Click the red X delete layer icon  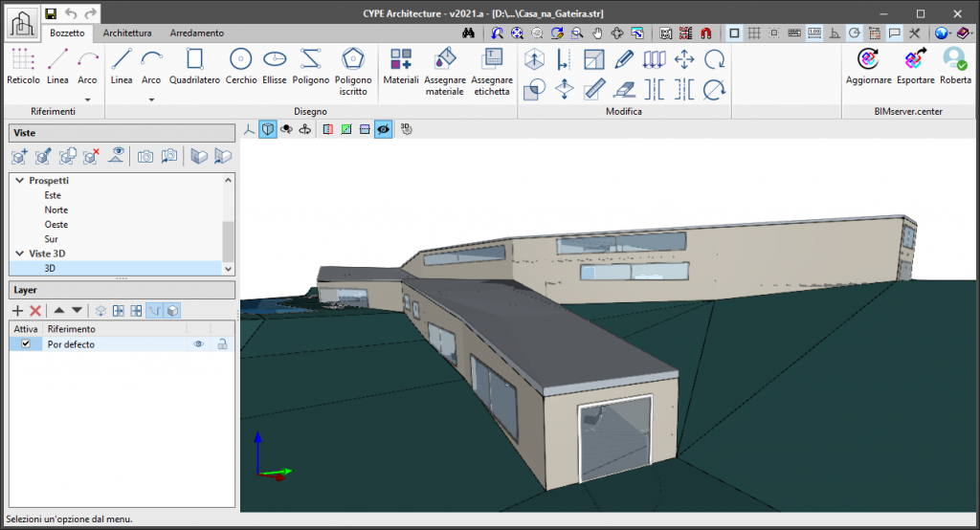[x=35, y=311]
